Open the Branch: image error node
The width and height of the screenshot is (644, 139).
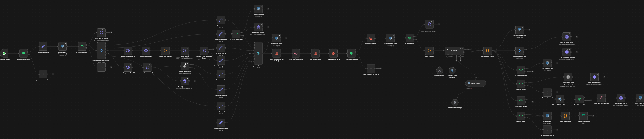point(221,60)
